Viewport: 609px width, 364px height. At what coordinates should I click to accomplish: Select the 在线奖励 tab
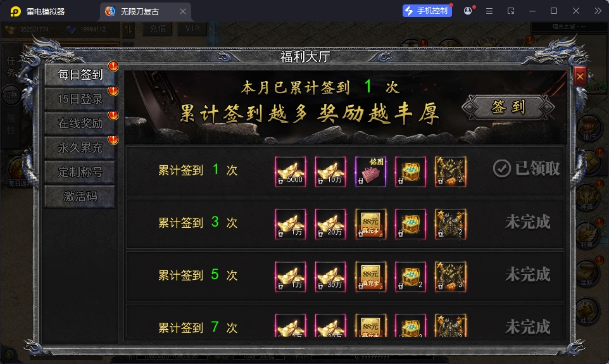pos(80,123)
